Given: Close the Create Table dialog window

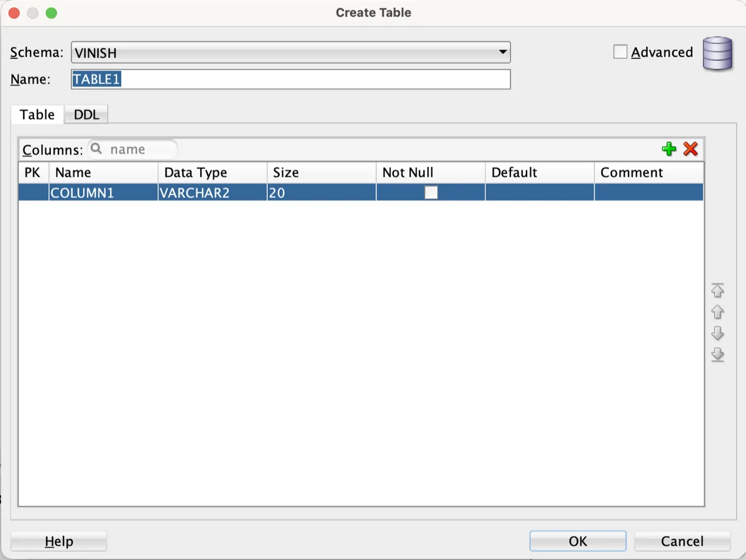Looking at the screenshot, I should tap(14, 13).
